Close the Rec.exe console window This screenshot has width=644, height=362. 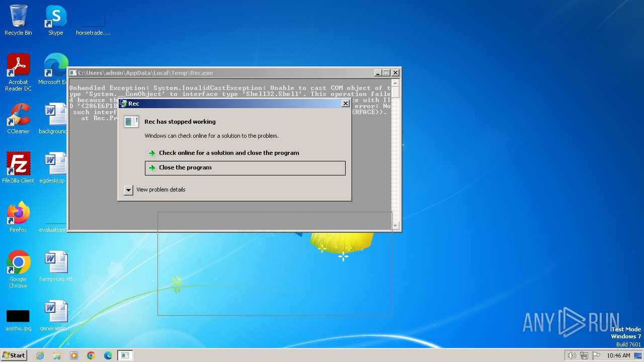[x=395, y=73]
